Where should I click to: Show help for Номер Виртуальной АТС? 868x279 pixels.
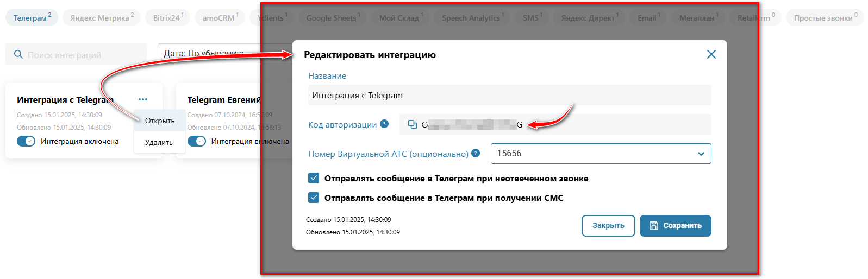[x=476, y=153]
